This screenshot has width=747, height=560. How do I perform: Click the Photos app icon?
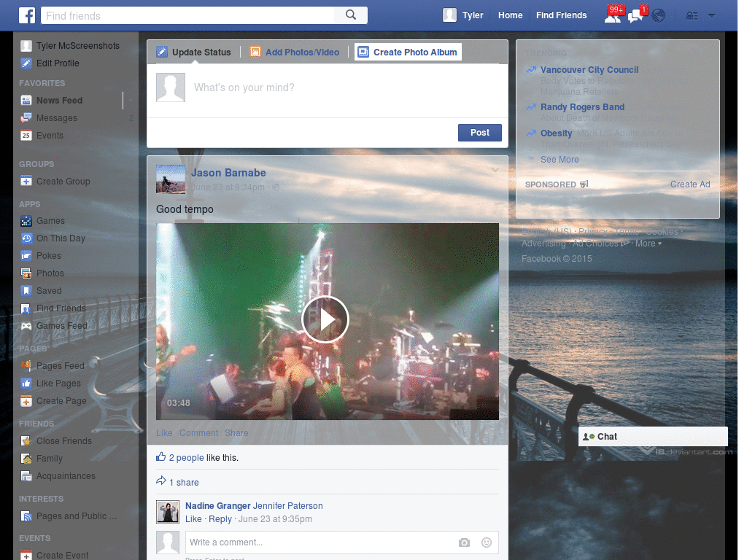point(26,273)
